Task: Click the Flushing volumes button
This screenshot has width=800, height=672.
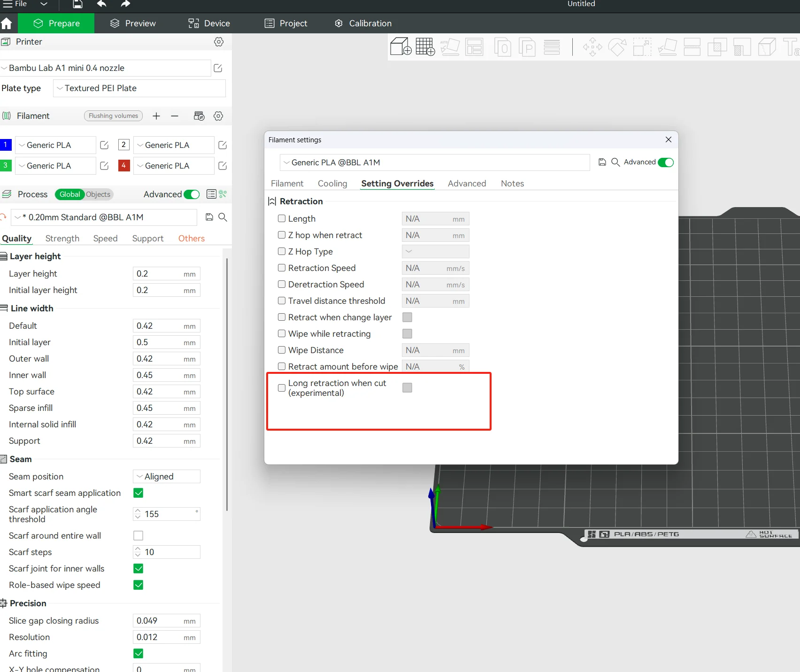Action: 113,116
